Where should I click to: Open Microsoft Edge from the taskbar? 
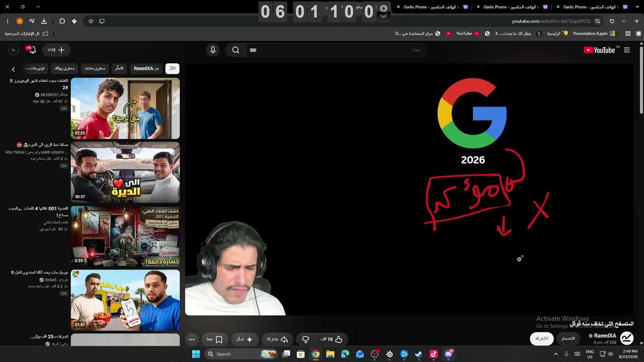(x=345, y=354)
